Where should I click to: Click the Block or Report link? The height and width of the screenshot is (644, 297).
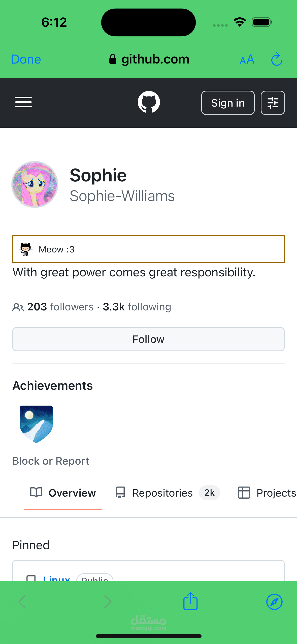pos(51,461)
